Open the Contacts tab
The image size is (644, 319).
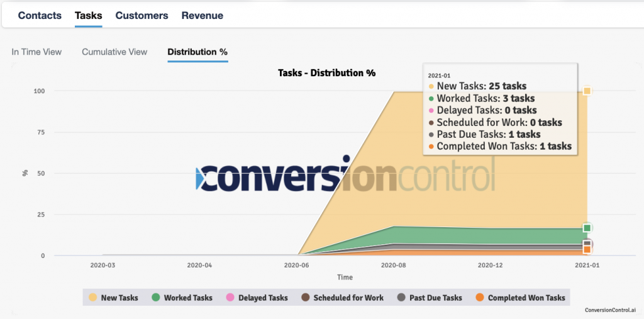(40, 15)
